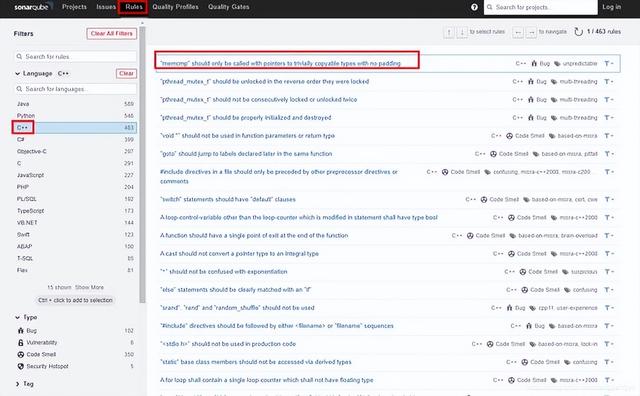Click the down arrow select-rules key

click(462, 32)
